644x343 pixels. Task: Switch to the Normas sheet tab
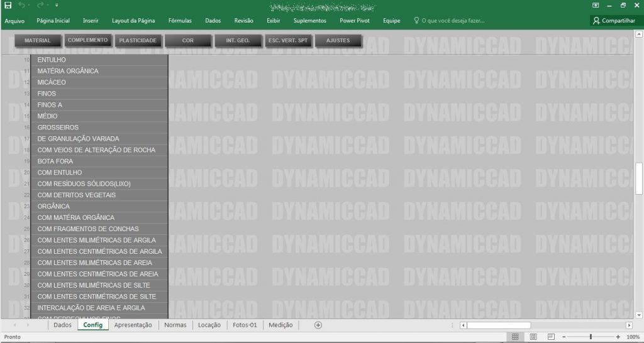pyautogui.click(x=175, y=325)
